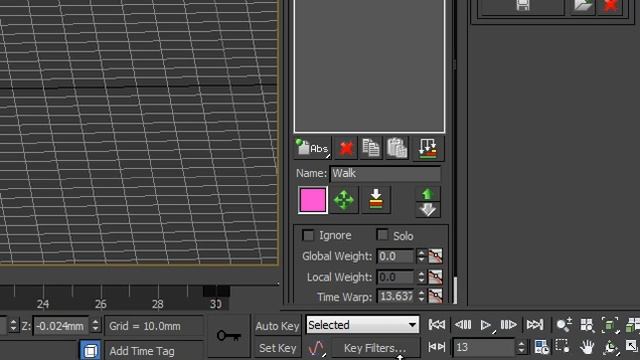The width and height of the screenshot is (640, 360).
Task: Delete the selected layer with red X
Action: click(346, 148)
